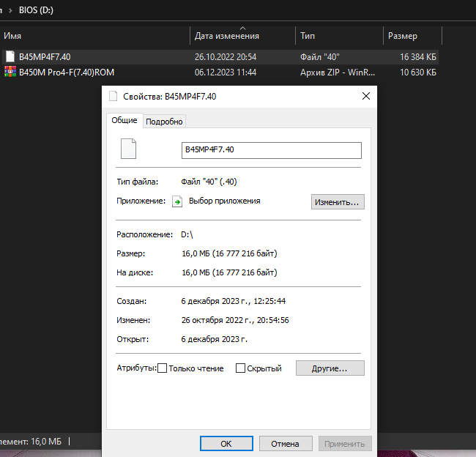Click the Выбор приложения text
The image size is (476, 457).
click(225, 201)
